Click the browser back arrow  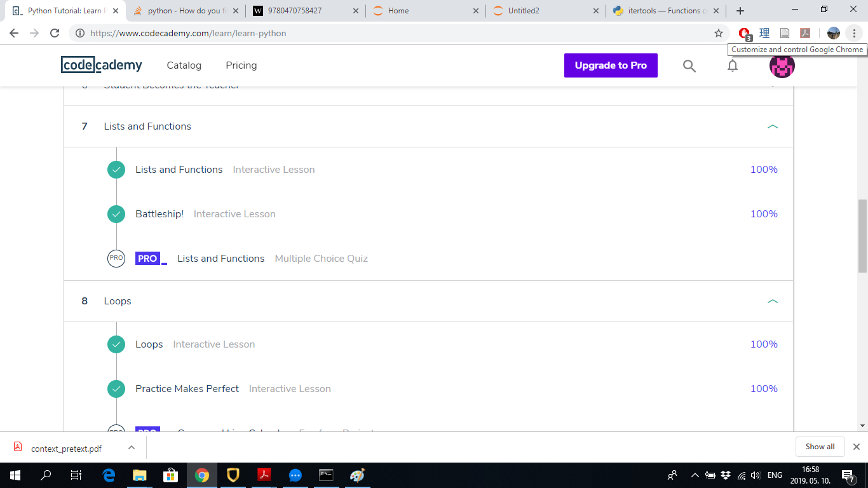click(14, 33)
